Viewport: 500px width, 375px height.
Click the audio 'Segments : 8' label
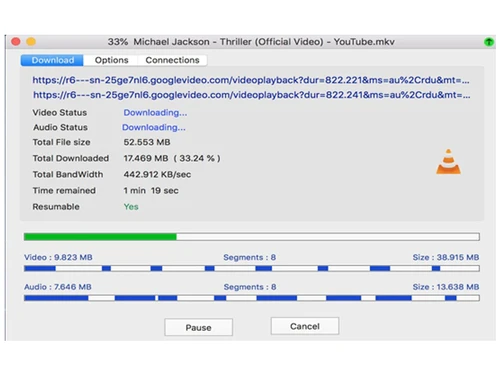250,287
